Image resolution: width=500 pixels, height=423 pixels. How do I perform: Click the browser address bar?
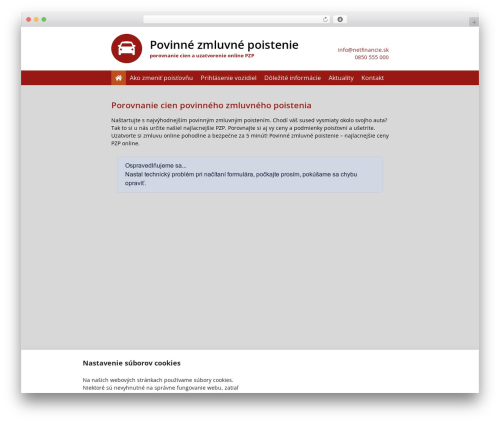237,19
